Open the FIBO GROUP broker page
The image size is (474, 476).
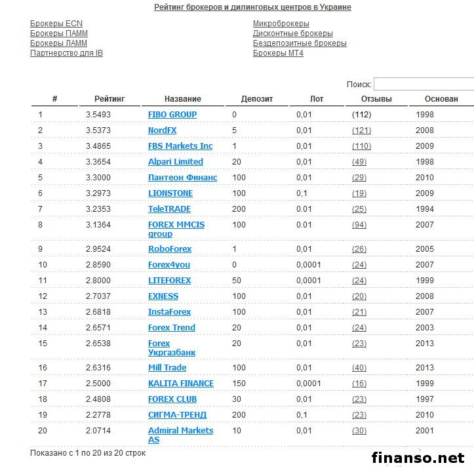tap(172, 115)
